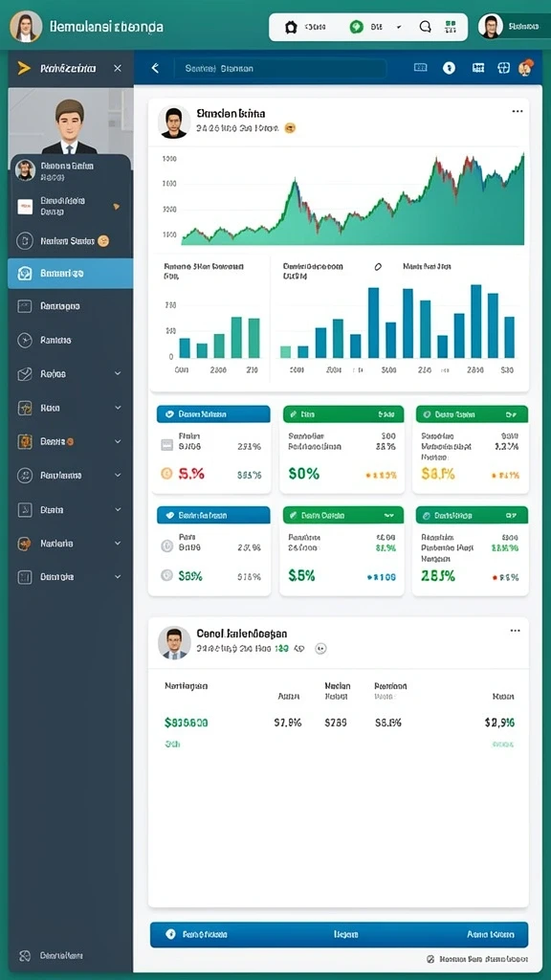Click the calendar grid icon in the blue toolbar
551x980 pixels.
(478, 68)
